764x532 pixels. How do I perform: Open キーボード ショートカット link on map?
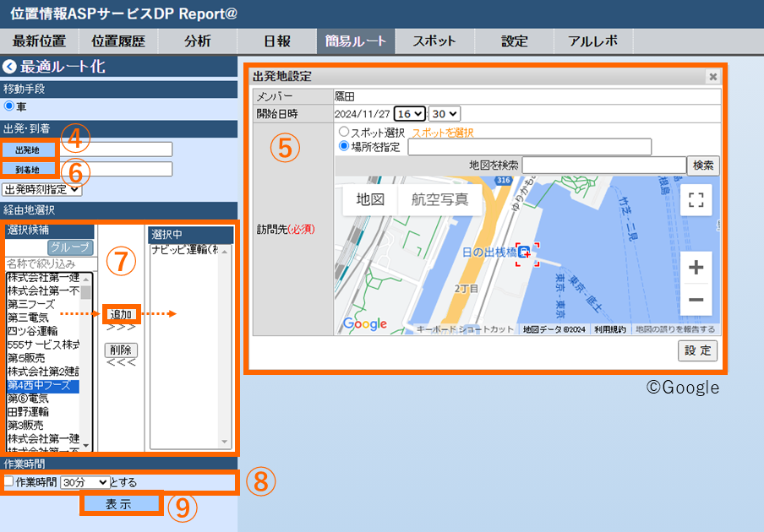tap(464, 329)
